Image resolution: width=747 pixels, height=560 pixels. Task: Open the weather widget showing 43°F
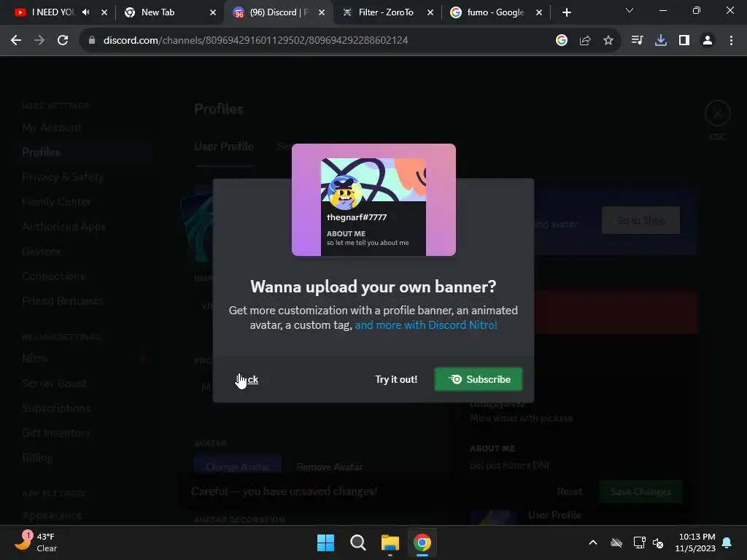(36, 542)
